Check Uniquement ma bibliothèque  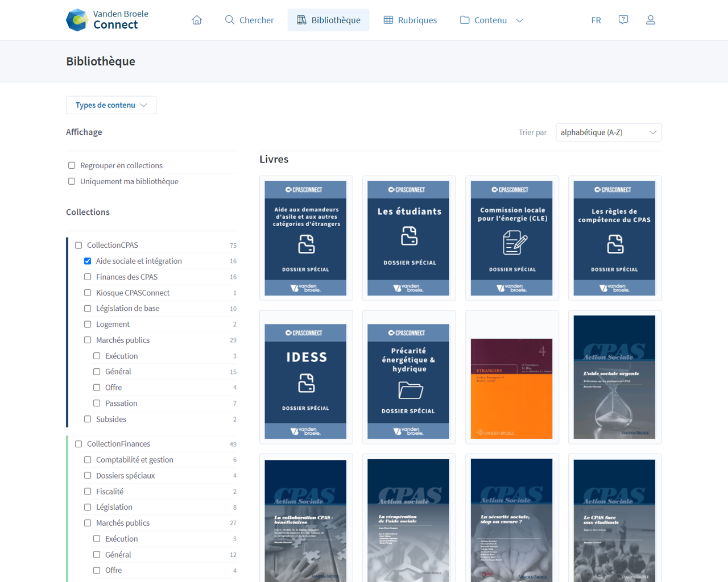[x=72, y=181]
